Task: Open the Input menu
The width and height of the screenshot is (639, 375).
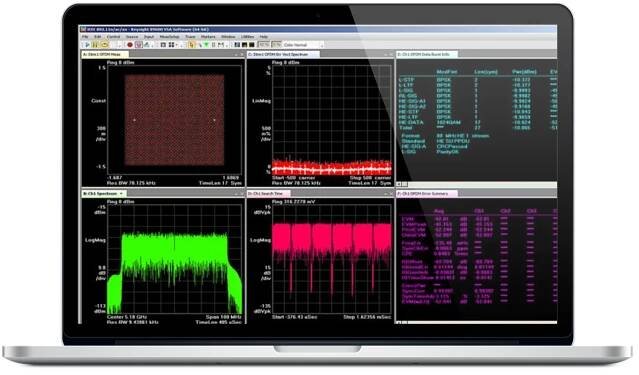Action: (x=149, y=37)
